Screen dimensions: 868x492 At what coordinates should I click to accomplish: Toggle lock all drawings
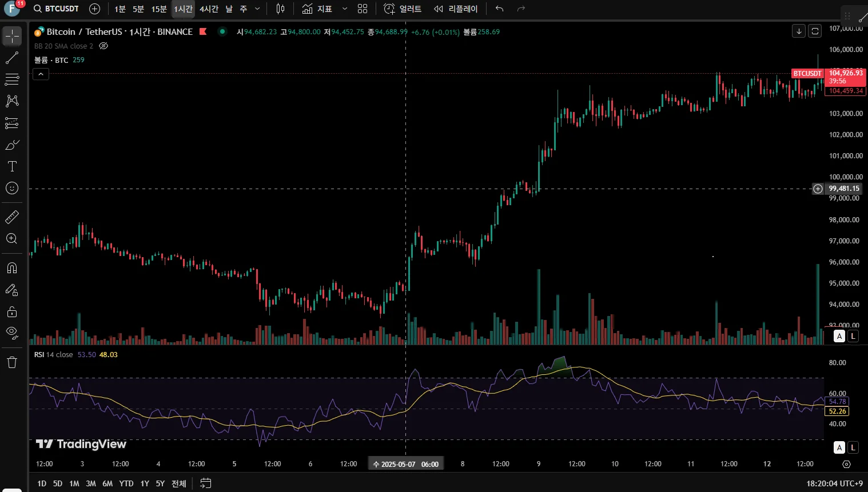coord(12,311)
